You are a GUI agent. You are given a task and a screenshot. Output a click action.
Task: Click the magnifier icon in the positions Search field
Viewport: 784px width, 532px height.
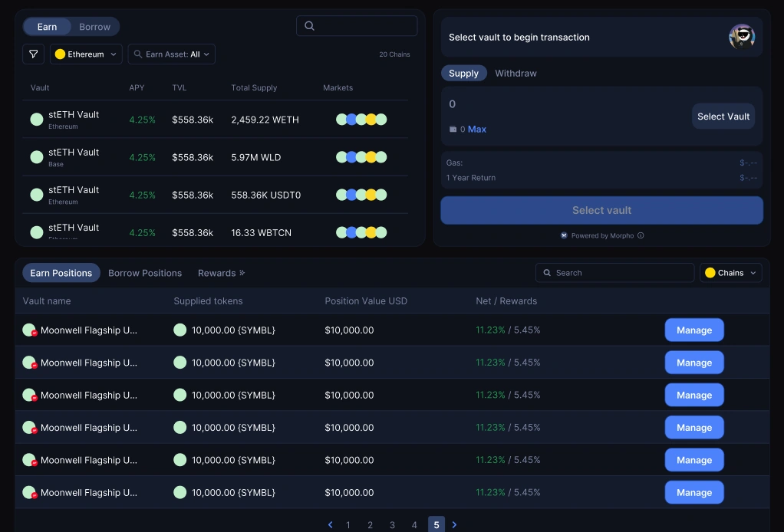547,273
